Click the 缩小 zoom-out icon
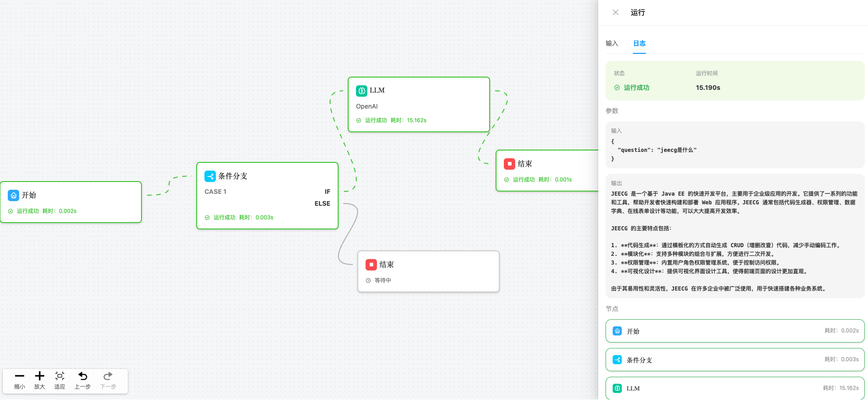Image resolution: width=868 pixels, height=400 pixels. click(20, 376)
